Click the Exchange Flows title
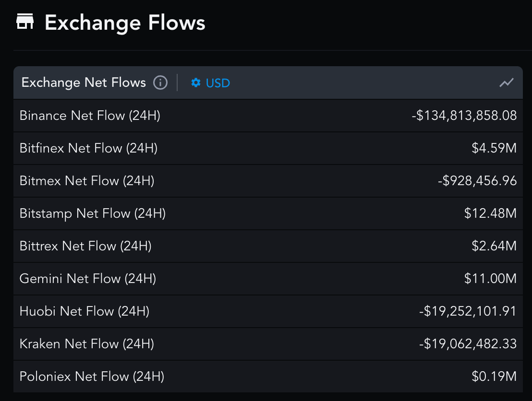The image size is (532, 401). (125, 23)
